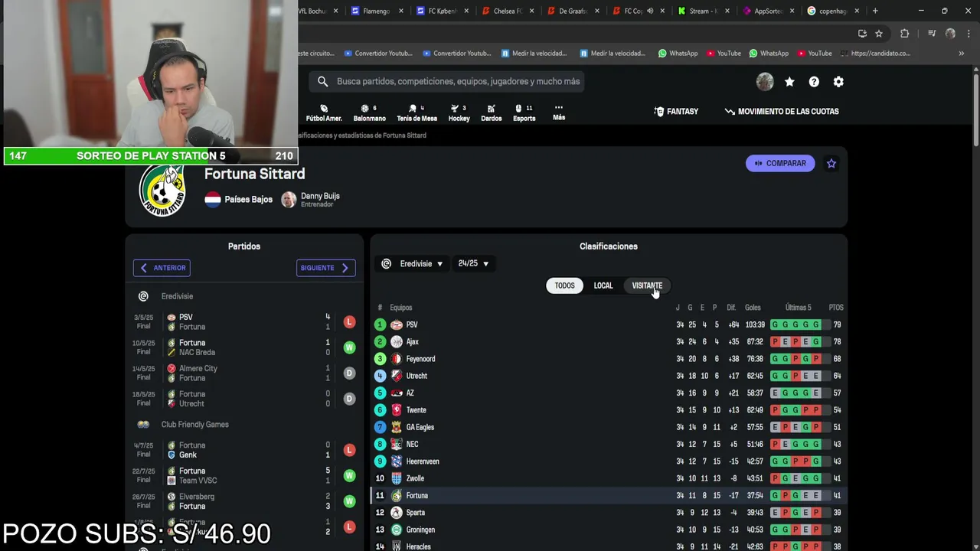Open MOVIMIENTO DE LAS CUOTAS page
Viewport: 980px width, 551px height.
(782, 112)
